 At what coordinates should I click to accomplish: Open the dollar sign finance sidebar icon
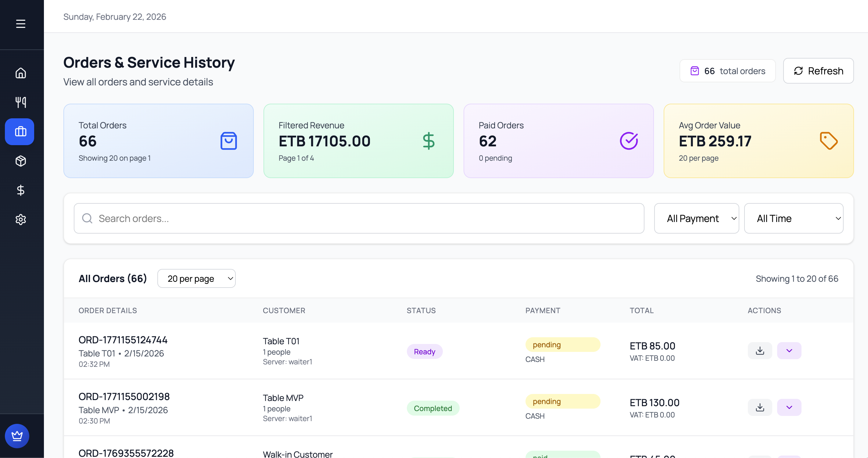20,190
